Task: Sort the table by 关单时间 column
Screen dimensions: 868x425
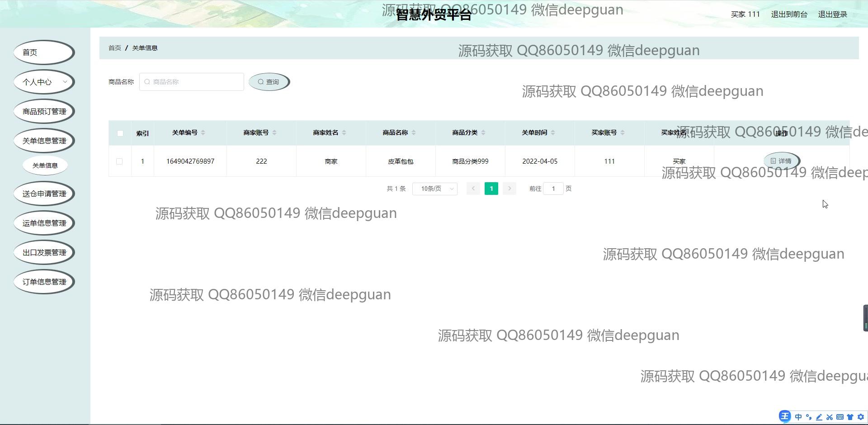Action: point(553,132)
